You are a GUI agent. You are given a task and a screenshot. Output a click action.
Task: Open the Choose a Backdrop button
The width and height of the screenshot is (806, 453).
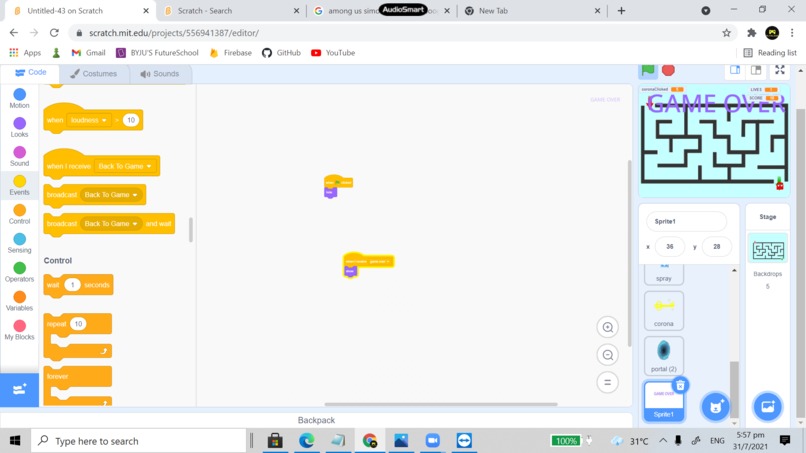767,407
